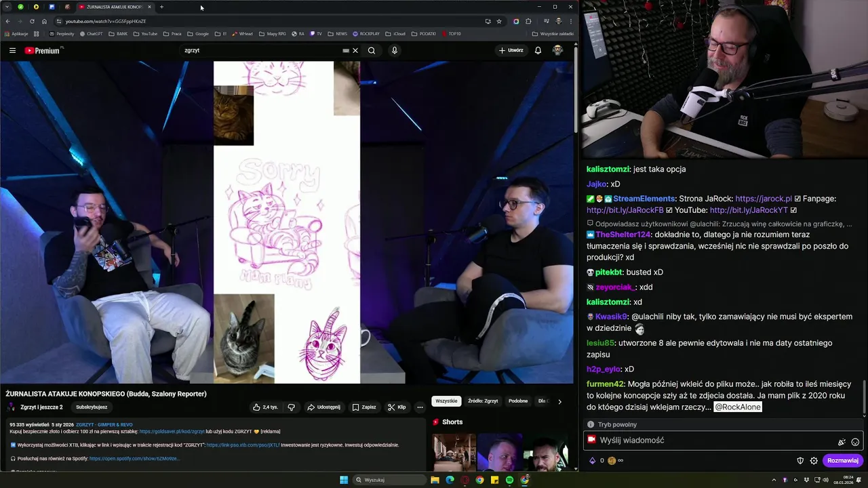The height and width of the screenshot is (488, 868).
Task: Click Udostępnij to share the video
Action: tap(323, 407)
